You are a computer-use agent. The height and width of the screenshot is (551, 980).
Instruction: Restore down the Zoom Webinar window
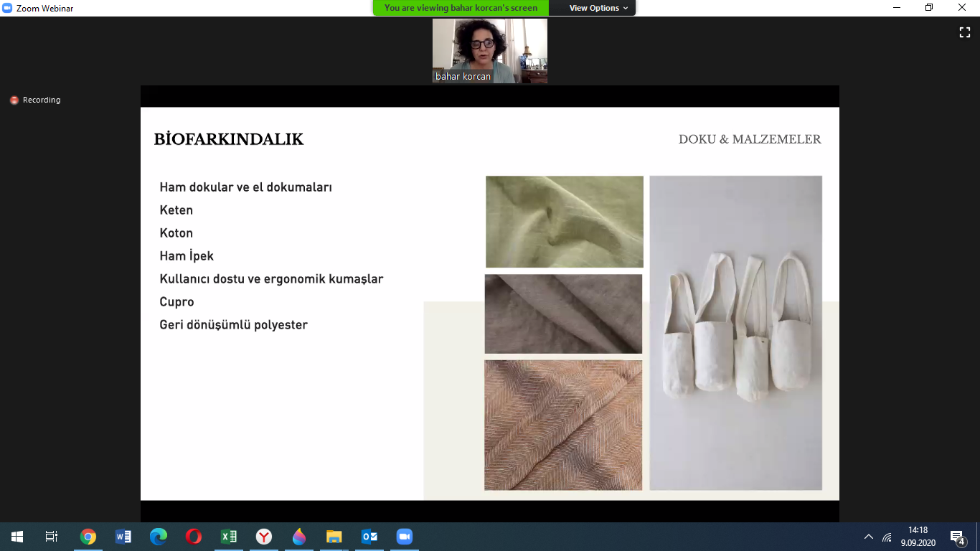click(x=930, y=8)
